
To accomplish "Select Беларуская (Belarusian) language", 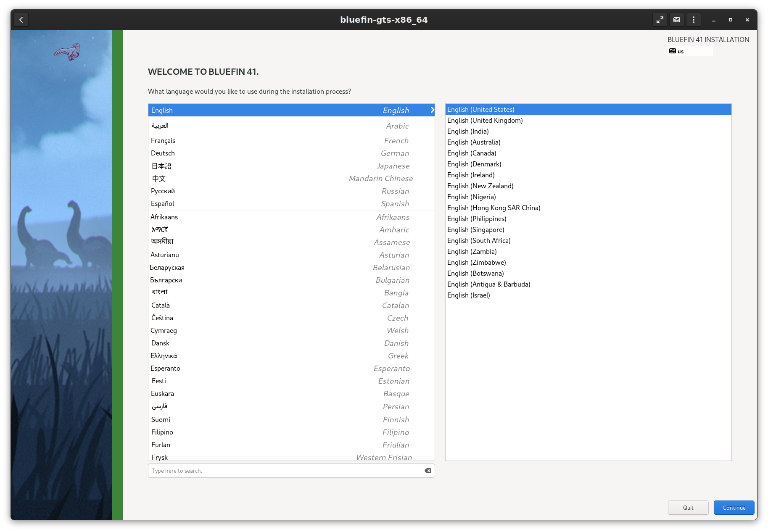I will point(291,267).
